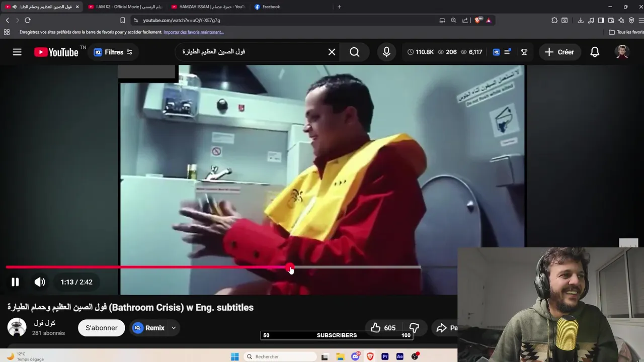Open the YouTube hamburger guide menu
The width and height of the screenshot is (644, 362).
point(17,52)
